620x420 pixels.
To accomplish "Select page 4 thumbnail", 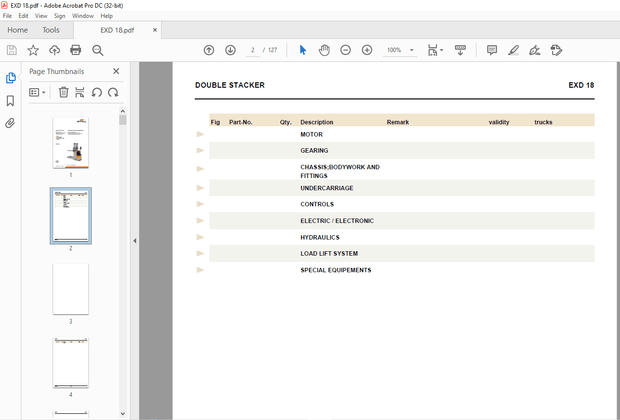I will [x=71, y=363].
